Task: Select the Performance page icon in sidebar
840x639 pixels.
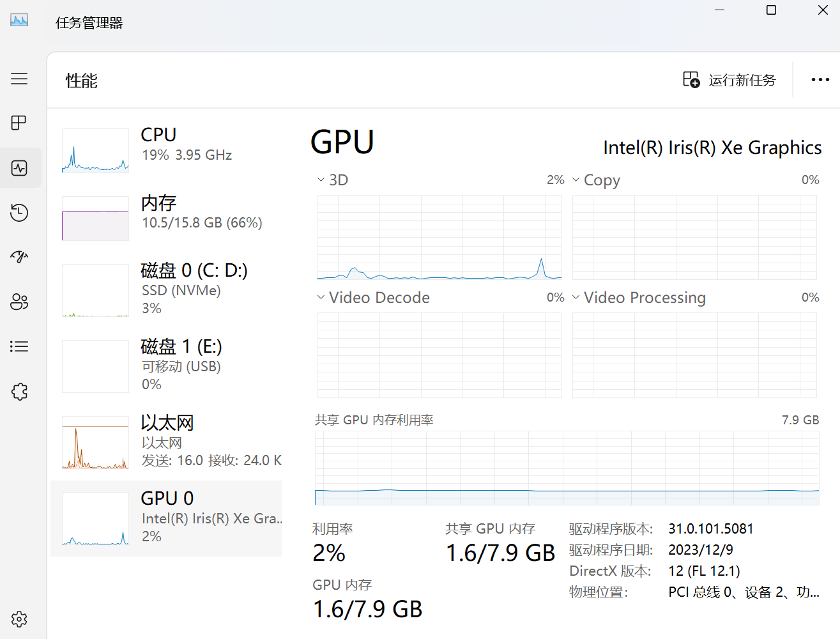Action: pos(19,168)
